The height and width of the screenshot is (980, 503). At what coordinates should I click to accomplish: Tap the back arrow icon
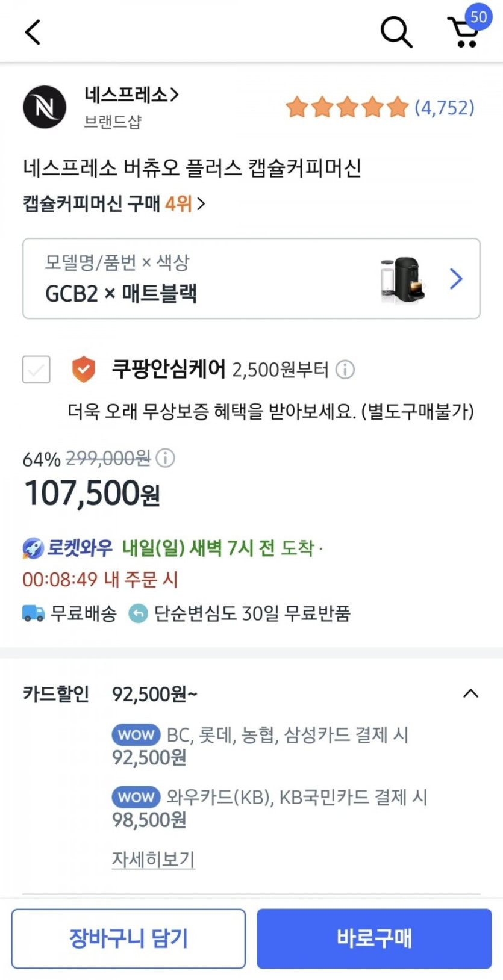coord(33,32)
